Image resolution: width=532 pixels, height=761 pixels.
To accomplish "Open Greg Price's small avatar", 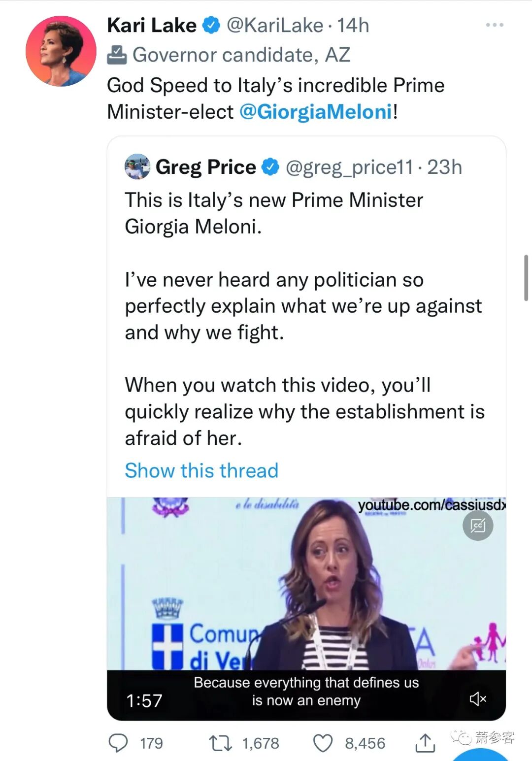I will pyautogui.click(x=137, y=166).
